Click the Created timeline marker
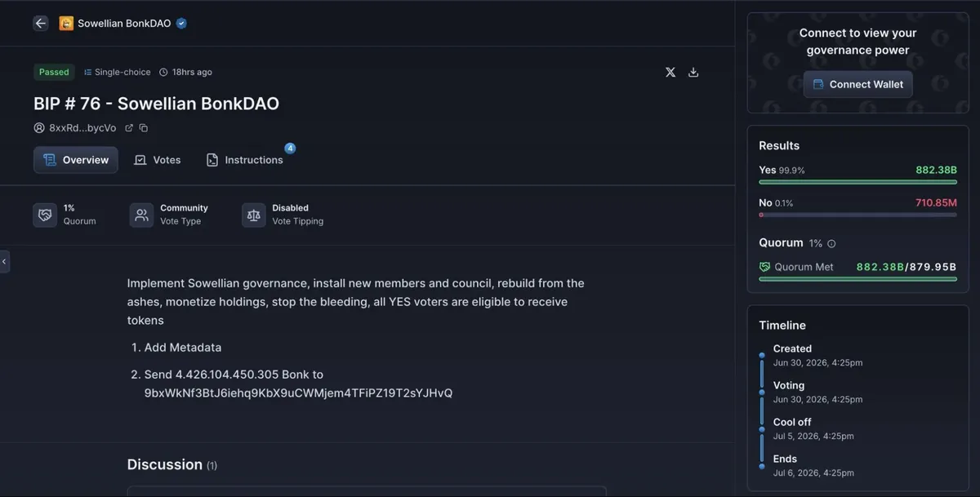This screenshot has width=980, height=497. coord(762,356)
